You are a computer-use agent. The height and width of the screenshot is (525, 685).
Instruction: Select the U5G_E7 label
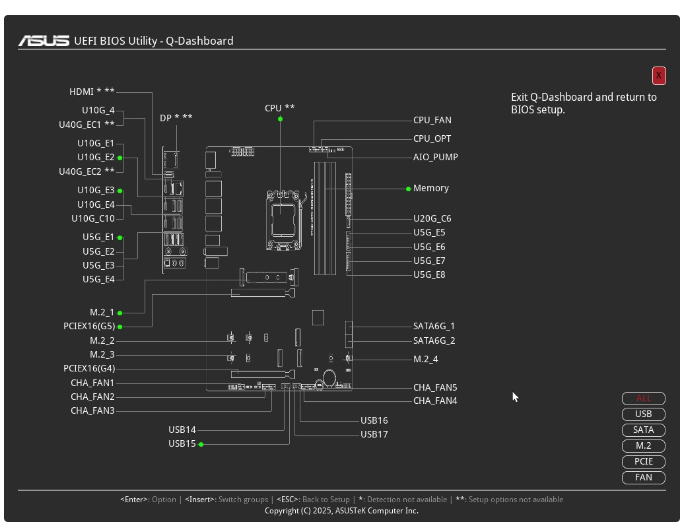[429, 261]
